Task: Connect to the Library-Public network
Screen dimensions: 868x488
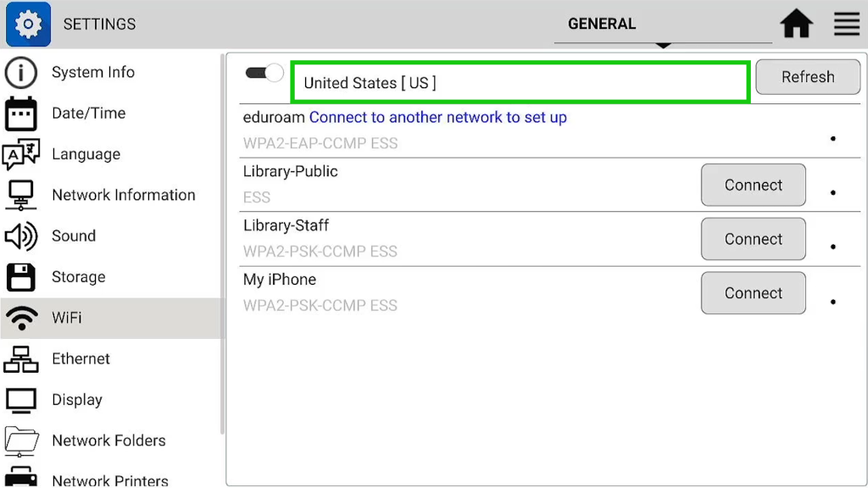Action: [754, 185]
